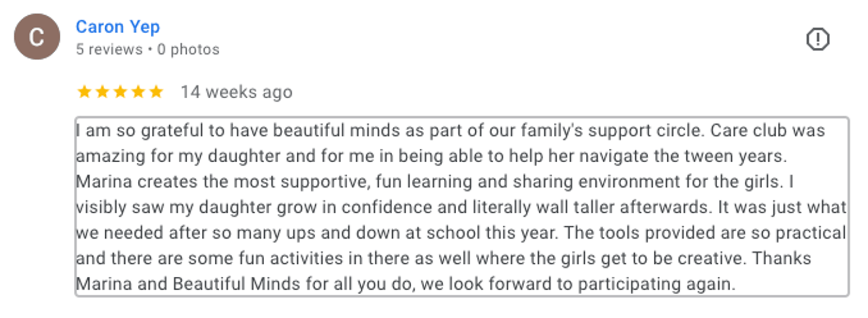The height and width of the screenshot is (318, 868).
Task: Click the phrase "Care club was"
Action: pyautogui.click(x=767, y=131)
